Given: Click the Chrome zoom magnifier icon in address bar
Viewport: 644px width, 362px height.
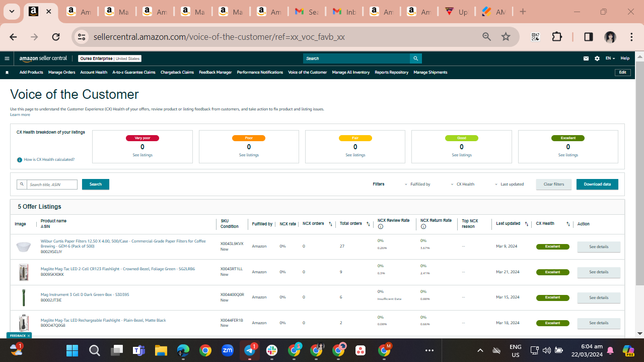Looking at the screenshot, I should [486, 37].
